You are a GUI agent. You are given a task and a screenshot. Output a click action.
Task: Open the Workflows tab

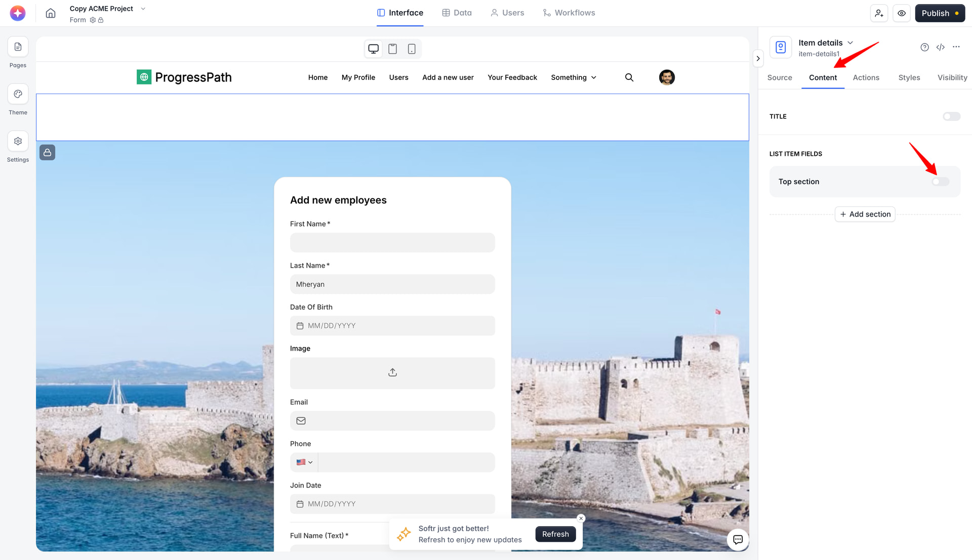[569, 13]
